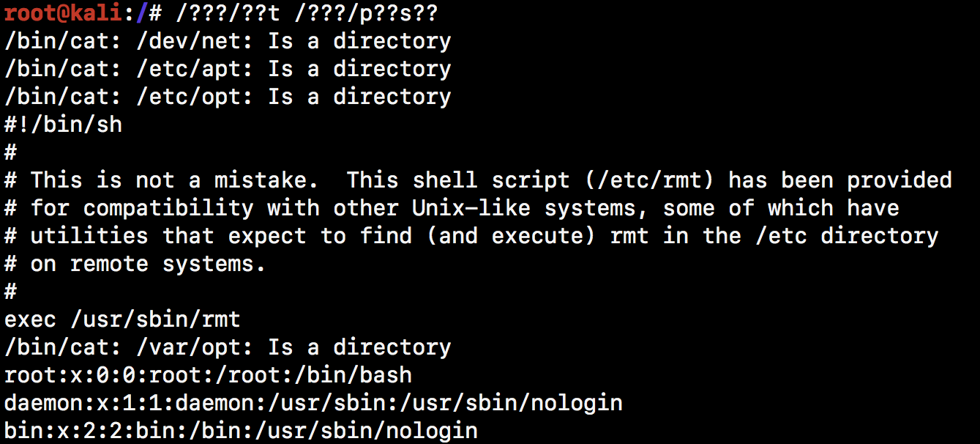980x444 pixels.
Task: Click the 'exec /usr/sbin/rmt' line
Action: 122,319
